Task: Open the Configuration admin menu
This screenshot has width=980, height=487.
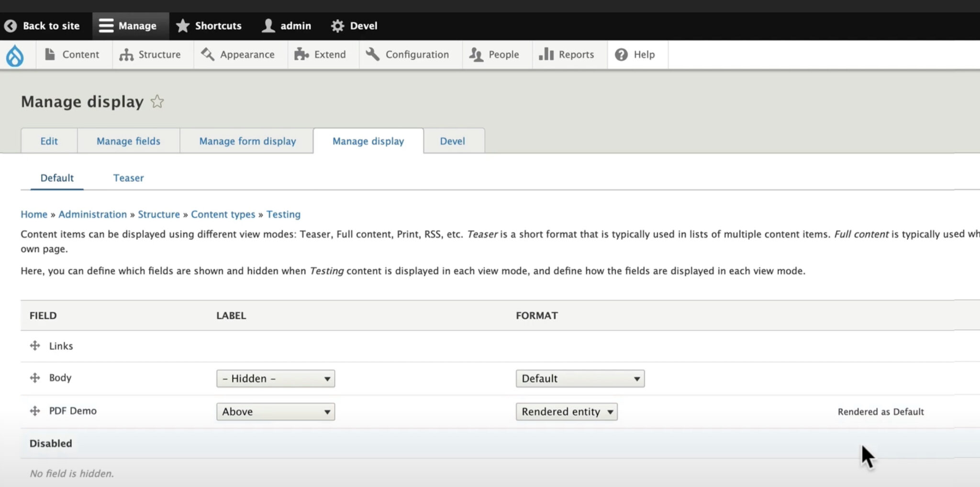Action: point(411,55)
